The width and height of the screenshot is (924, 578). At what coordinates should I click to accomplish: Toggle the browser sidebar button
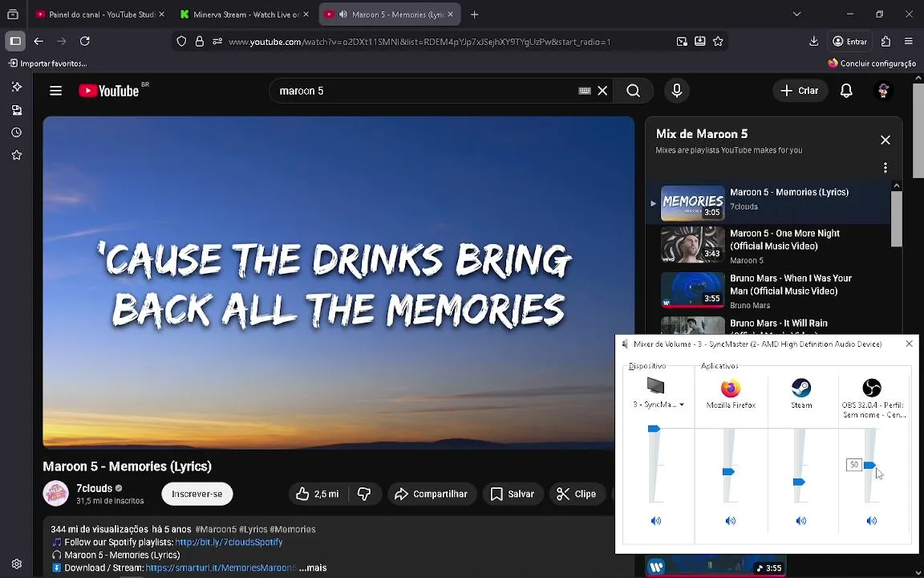(15, 41)
